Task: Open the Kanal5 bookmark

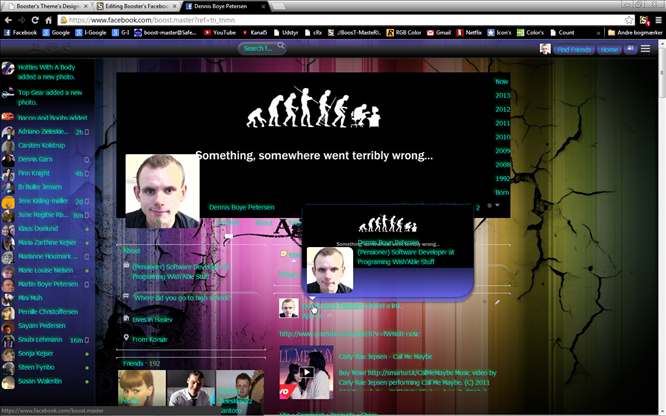Action: tap(254, 32)
